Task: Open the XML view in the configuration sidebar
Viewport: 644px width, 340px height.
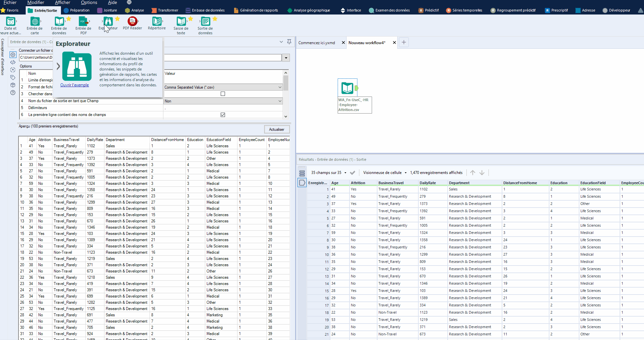Action: coord(13,62)
